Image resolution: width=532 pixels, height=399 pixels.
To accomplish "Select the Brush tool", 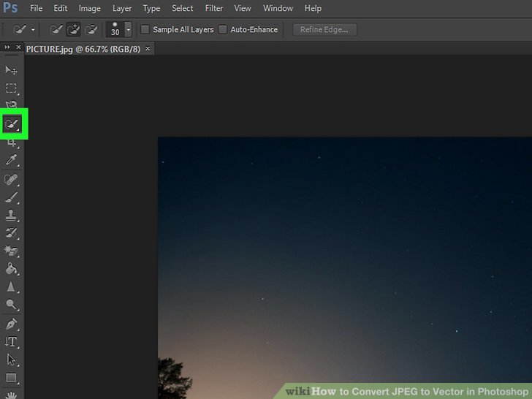I will [11, 197].
